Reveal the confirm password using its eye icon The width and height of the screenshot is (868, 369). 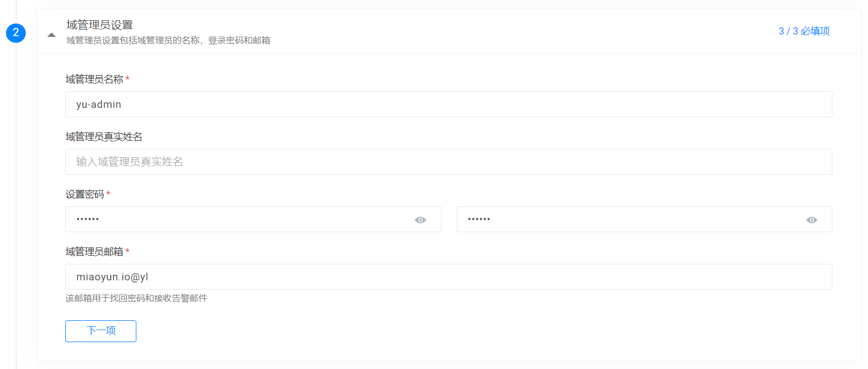(812, 220)
